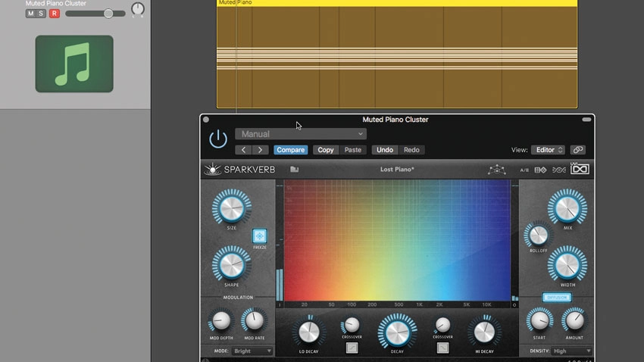
Task: Adjust the Mod Rate knob
Action: click(x=255, y=320)
